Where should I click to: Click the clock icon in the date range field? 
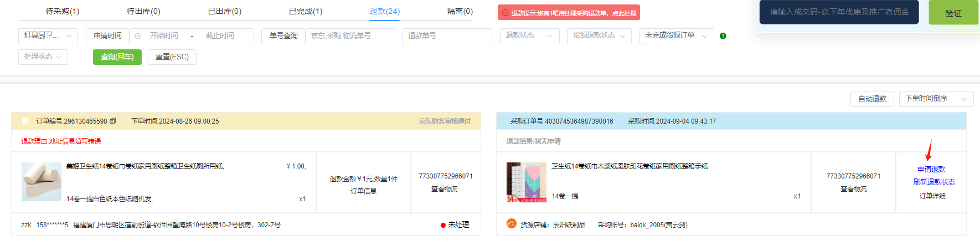(138, 36)
